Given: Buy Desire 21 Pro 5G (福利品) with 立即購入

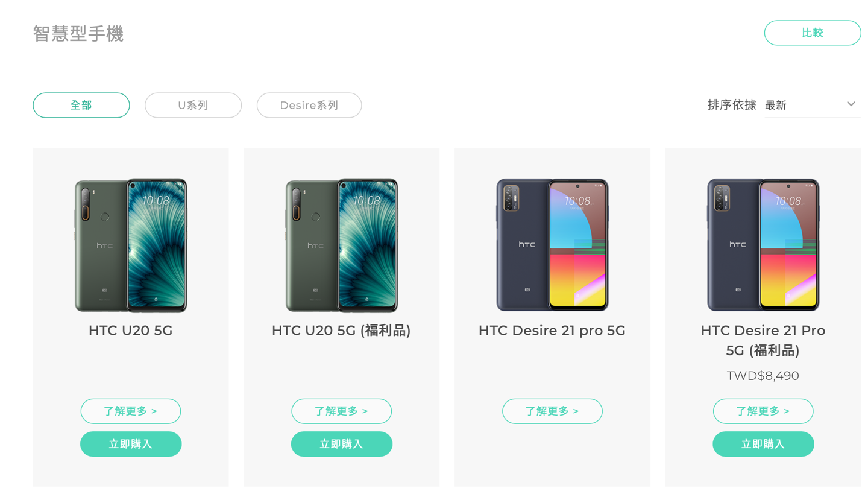Looking at the screenshot, I should click(x=763, y=444).
